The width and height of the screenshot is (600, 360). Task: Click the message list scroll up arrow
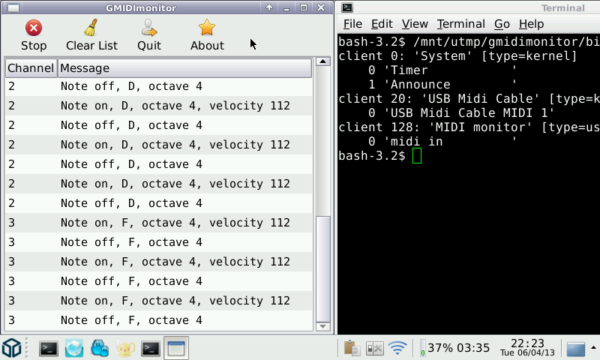323,62
